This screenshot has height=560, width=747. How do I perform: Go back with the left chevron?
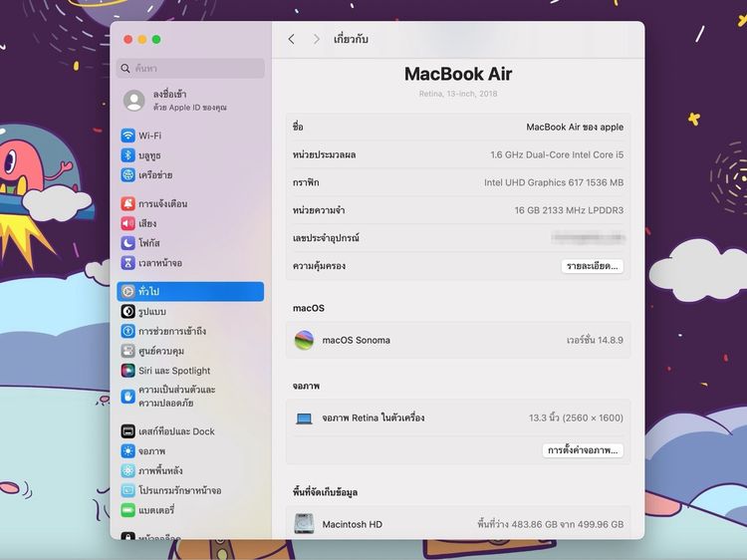point(292,39)
